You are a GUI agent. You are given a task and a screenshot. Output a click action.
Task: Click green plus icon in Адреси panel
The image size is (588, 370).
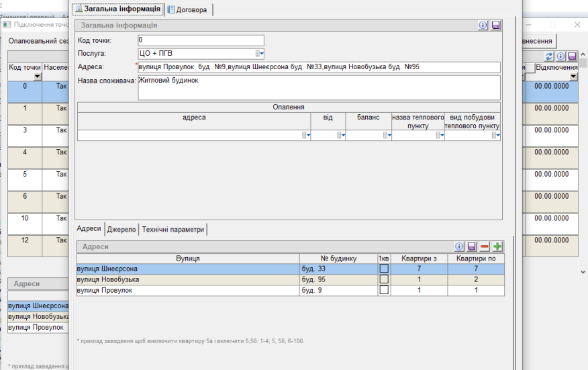497,247
